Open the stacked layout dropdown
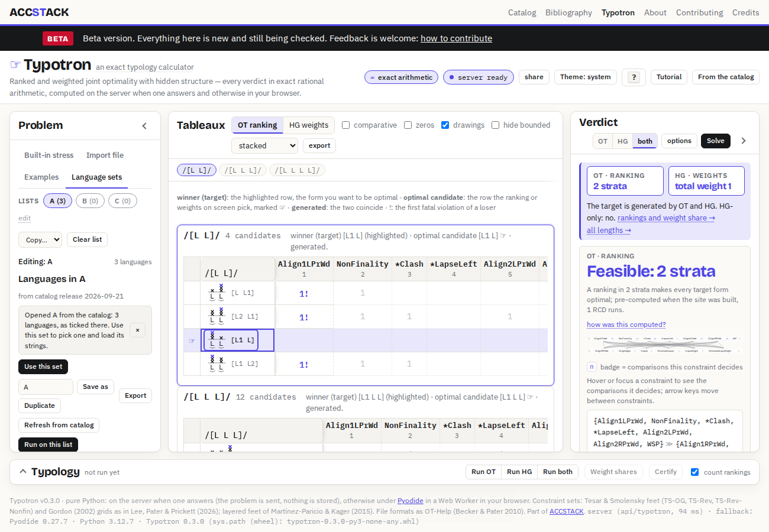The image size is (769, 532). 264,145
